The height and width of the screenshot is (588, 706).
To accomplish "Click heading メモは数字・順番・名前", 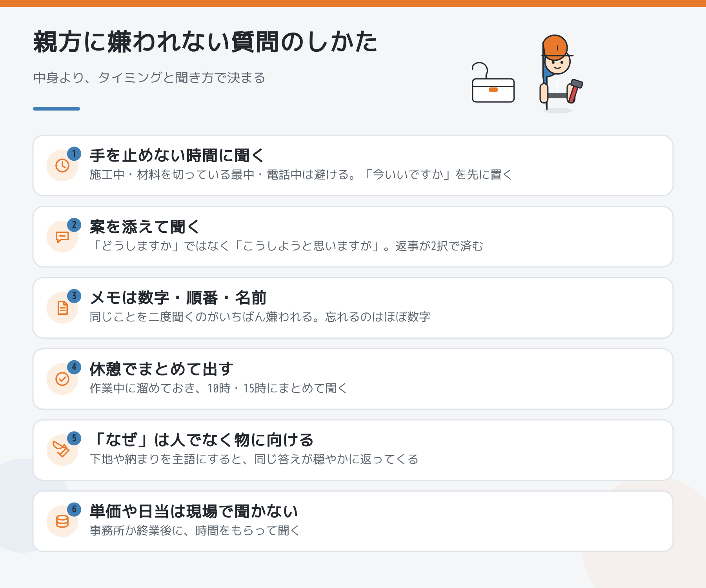I will tap(178, 298).
